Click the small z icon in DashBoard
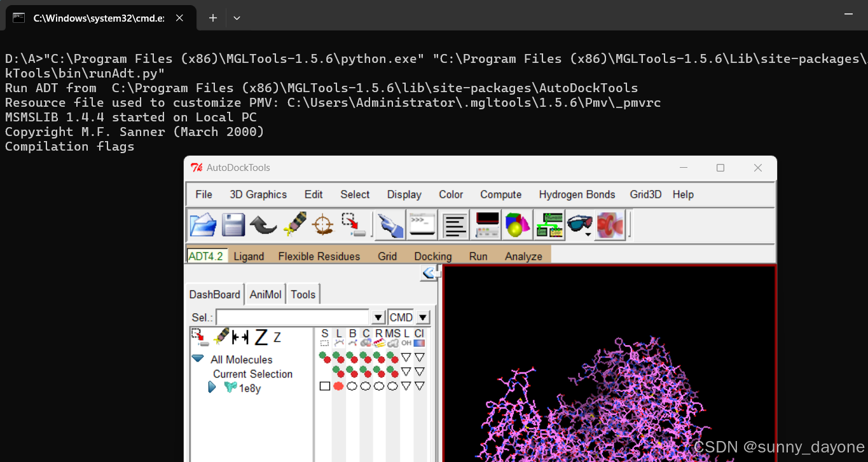 277,338
